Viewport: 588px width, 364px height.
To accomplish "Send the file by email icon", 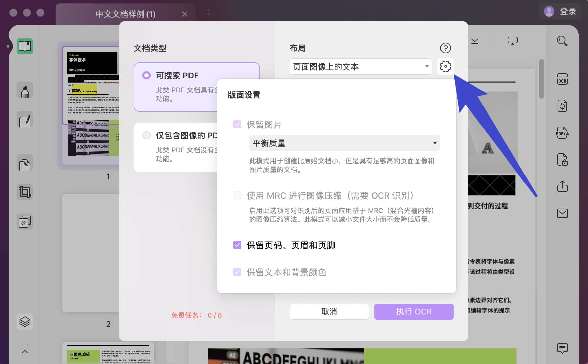I will click(x=562, y=213).
